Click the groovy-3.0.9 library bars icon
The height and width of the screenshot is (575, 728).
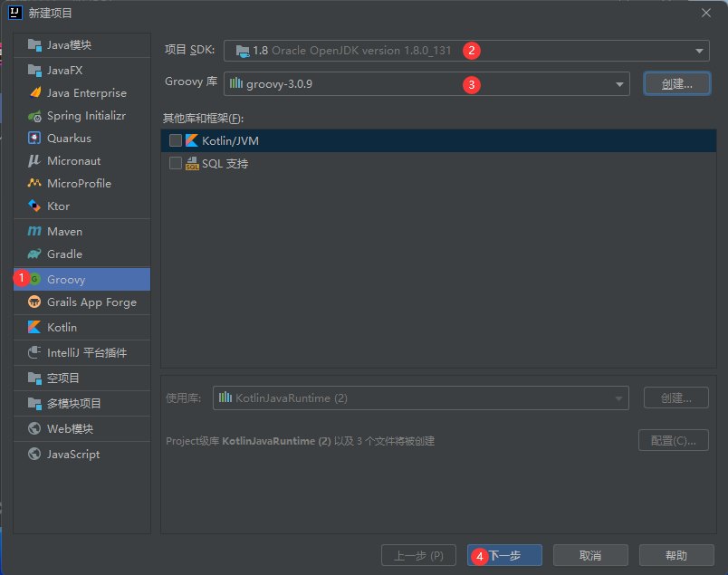tap(236, 83)
